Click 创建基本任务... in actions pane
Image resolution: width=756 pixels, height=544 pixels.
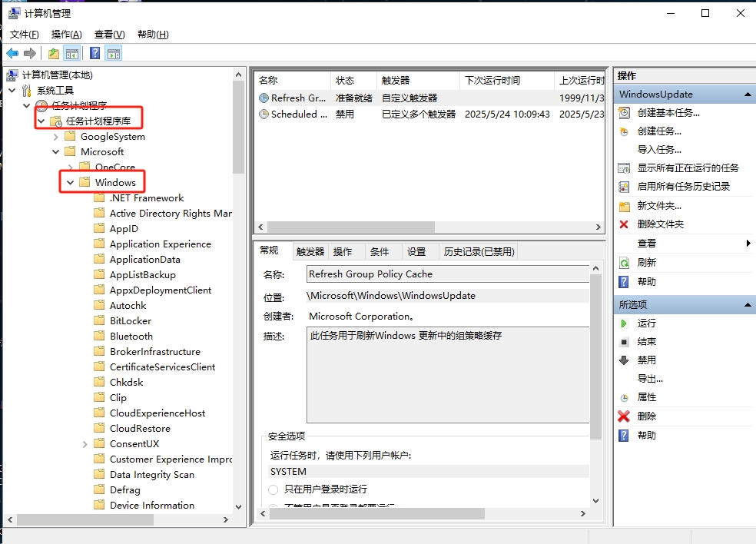(668, 113)
